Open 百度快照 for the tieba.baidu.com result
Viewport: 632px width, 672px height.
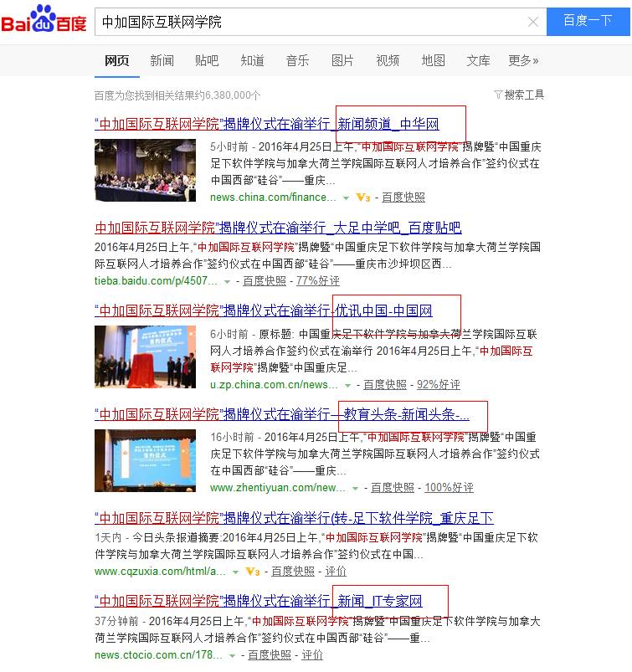265,281
